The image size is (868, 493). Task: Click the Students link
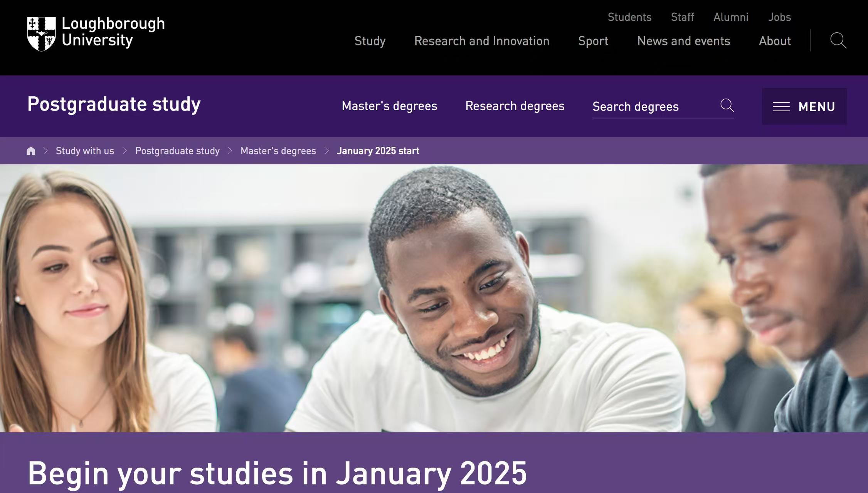pos(629,17)
